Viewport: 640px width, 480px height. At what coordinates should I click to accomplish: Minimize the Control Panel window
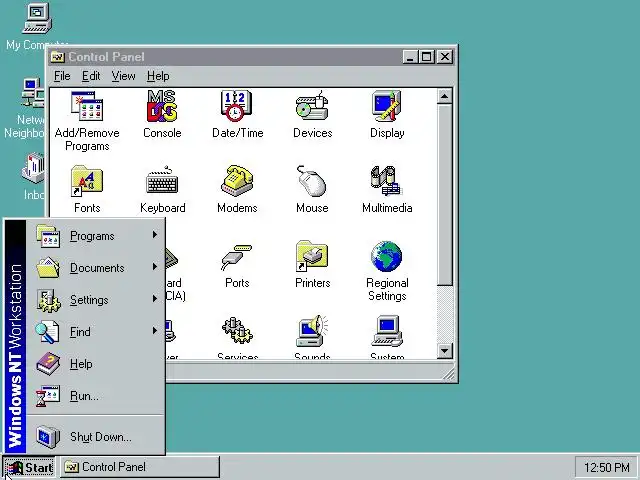[x=410, y=57]
